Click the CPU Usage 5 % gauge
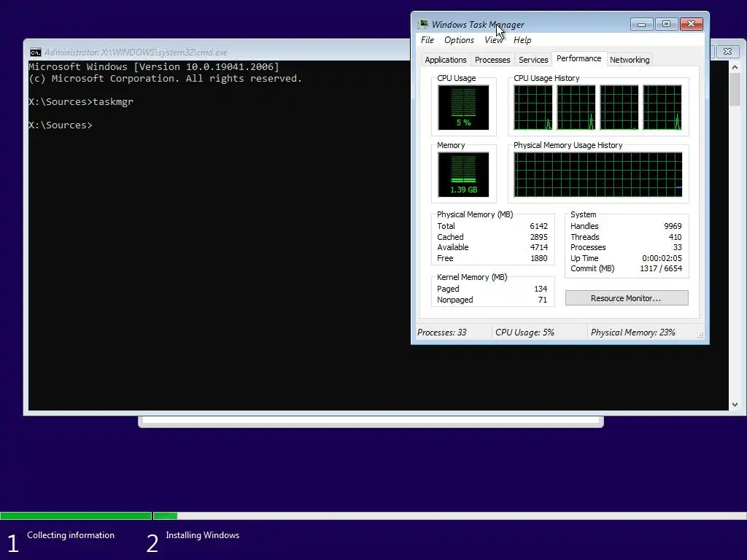747x560 pixels. pos(463,107)
